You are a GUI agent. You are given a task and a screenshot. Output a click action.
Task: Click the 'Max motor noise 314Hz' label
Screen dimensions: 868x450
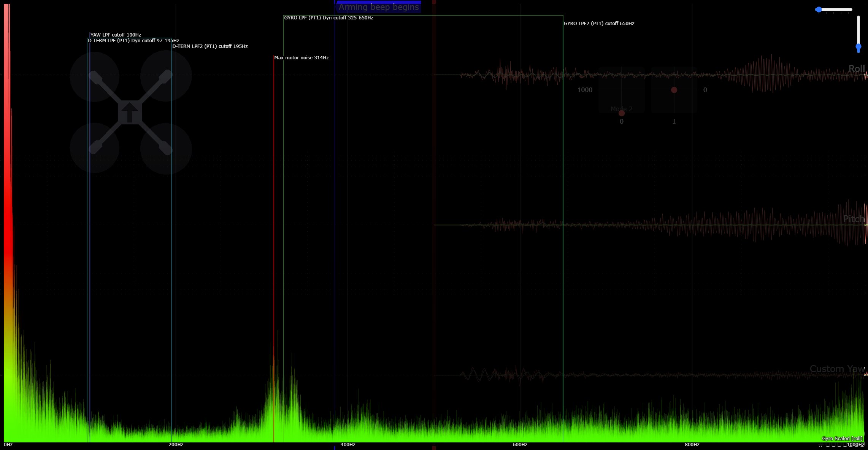tap(301, 58)
